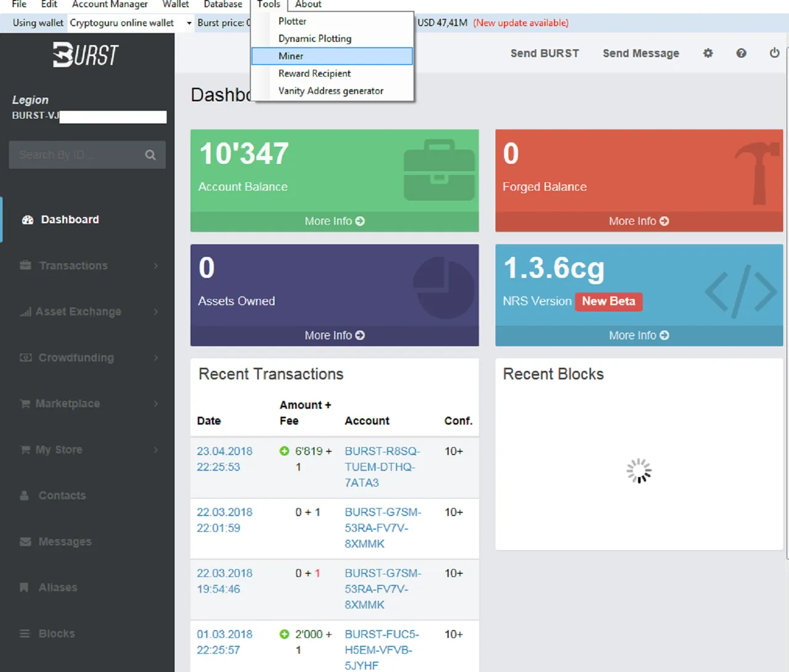Click the hammer icon on Forged Balance card
789x672 pixels.
click(758, 174)
